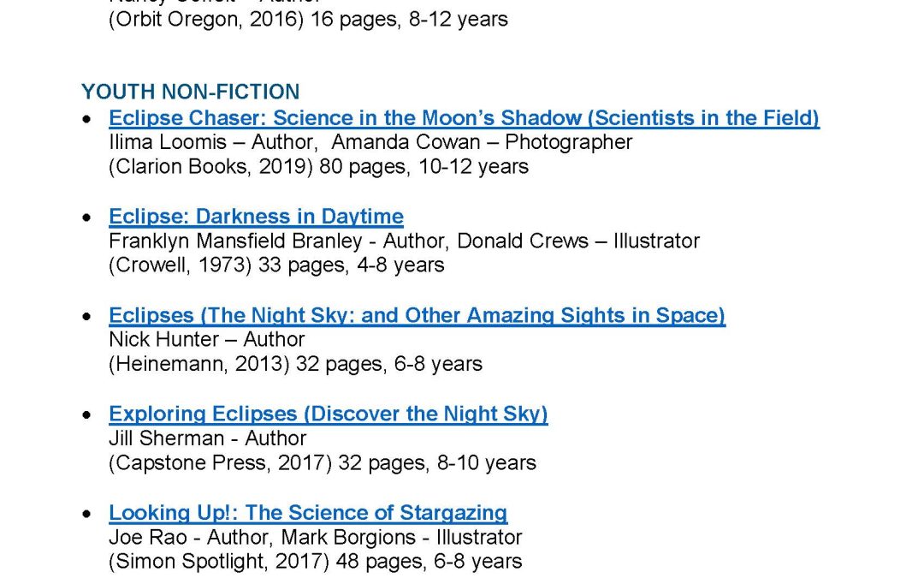Click the Orbit Oregon, 2016 publication line
924x578 pixels.
pyautogui.click(x=308, y=20)
